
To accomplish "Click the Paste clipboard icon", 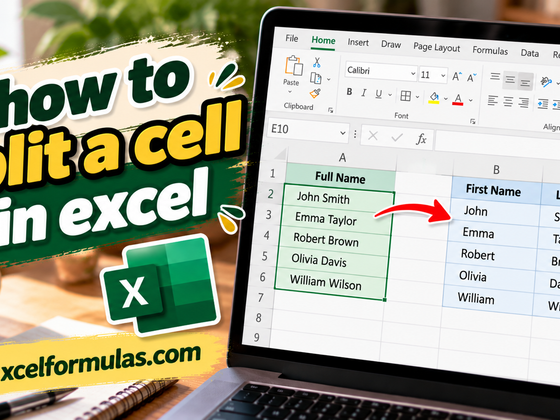I will pyautogui.click(x=294, y=65).
